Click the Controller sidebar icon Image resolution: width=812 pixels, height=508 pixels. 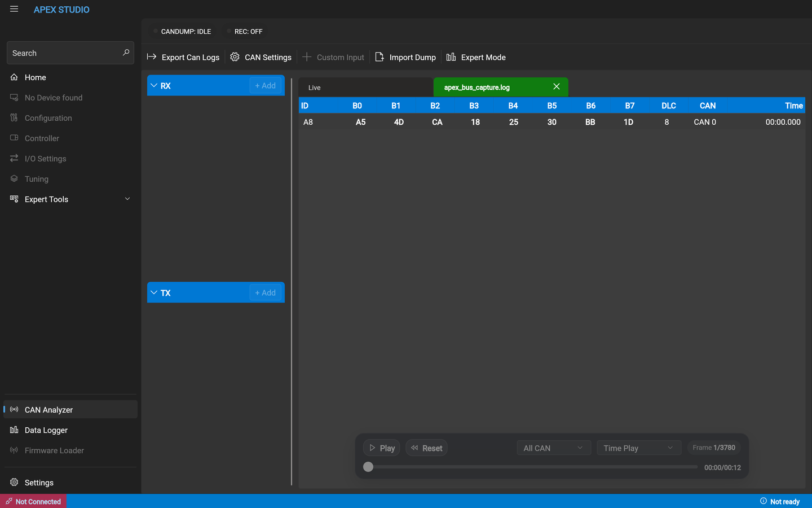[14, 138]
